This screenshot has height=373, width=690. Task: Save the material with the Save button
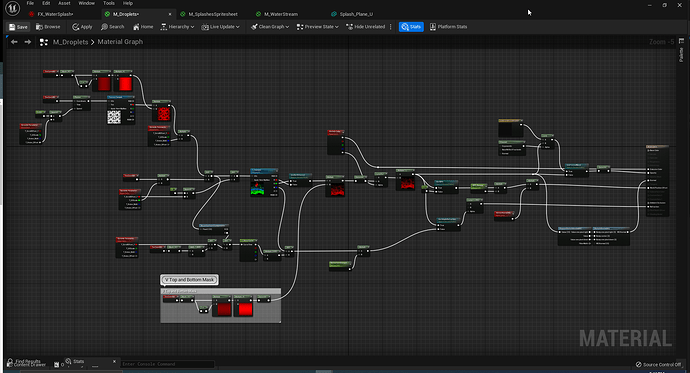point(18,27)
